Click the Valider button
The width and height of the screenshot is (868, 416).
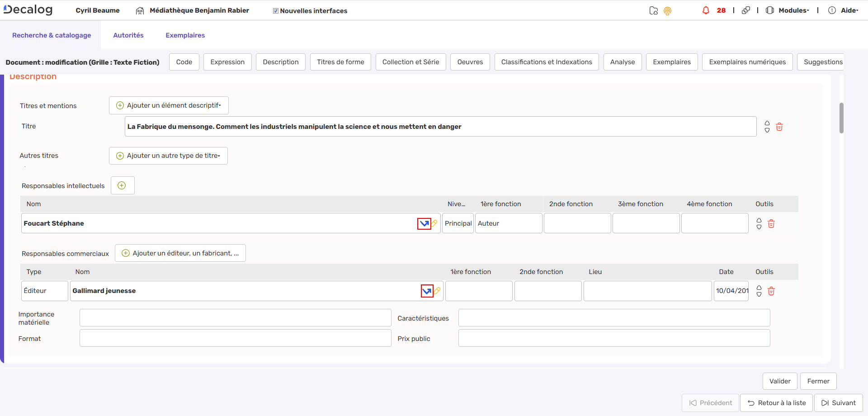pyautogui.click(x=779, y=381)
